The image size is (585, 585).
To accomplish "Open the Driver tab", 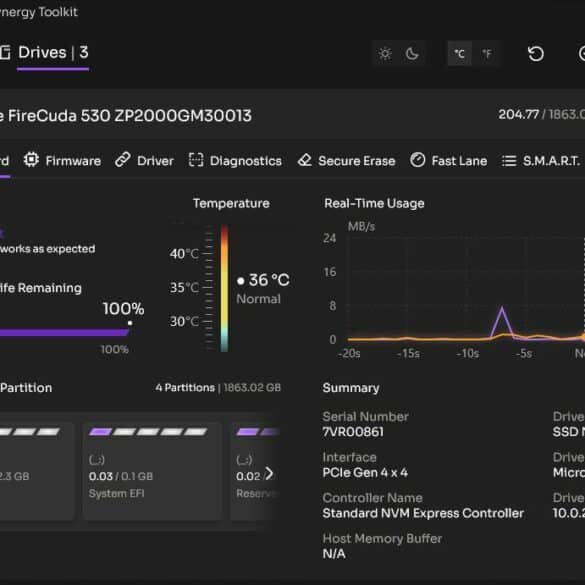I will (x=144, y=160).
